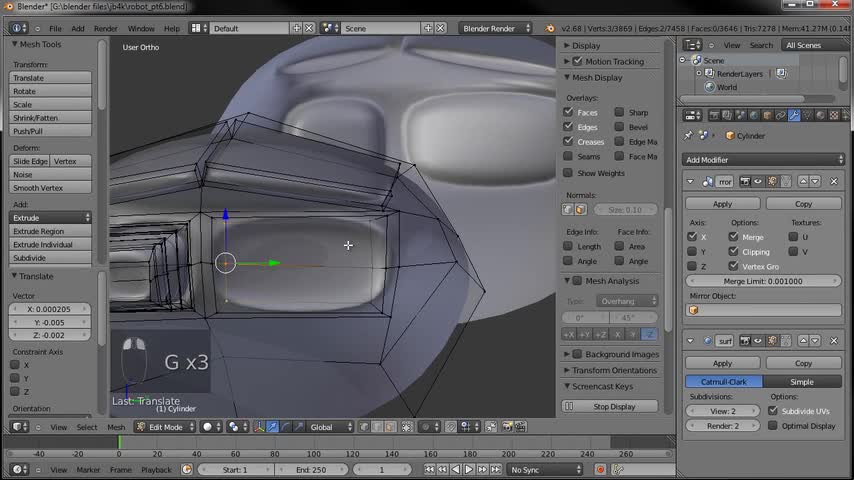Enable Optimal Display checkbox
The height and width of the screenshot is (480, 854).
[773, 426]
